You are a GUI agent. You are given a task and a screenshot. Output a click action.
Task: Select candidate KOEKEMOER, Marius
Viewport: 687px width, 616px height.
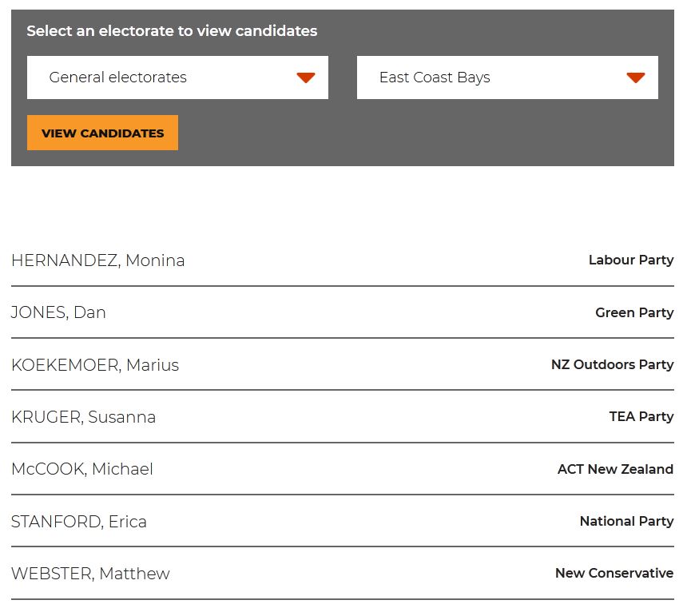[95, 365]
